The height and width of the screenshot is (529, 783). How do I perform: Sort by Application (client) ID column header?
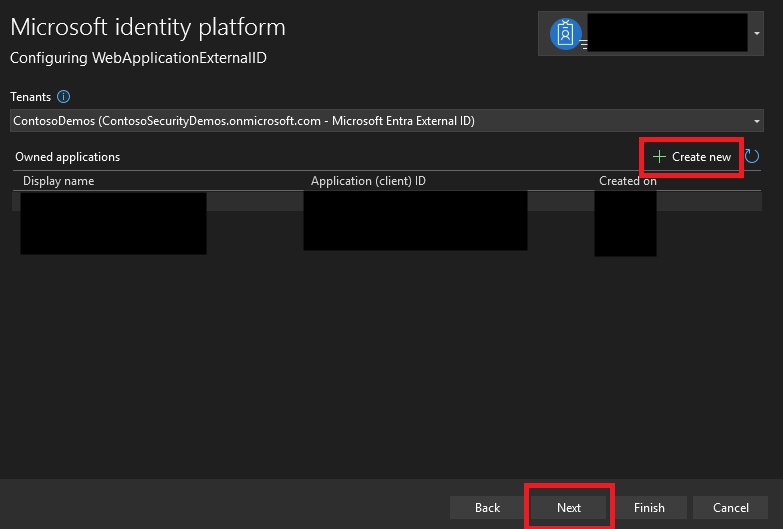(368, 181)
